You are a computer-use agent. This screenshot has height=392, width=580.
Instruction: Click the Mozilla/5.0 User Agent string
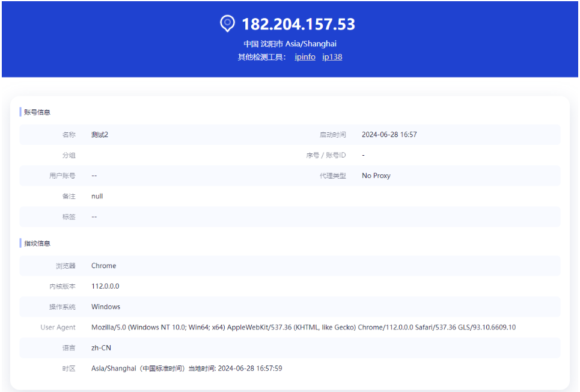point(303,327)
